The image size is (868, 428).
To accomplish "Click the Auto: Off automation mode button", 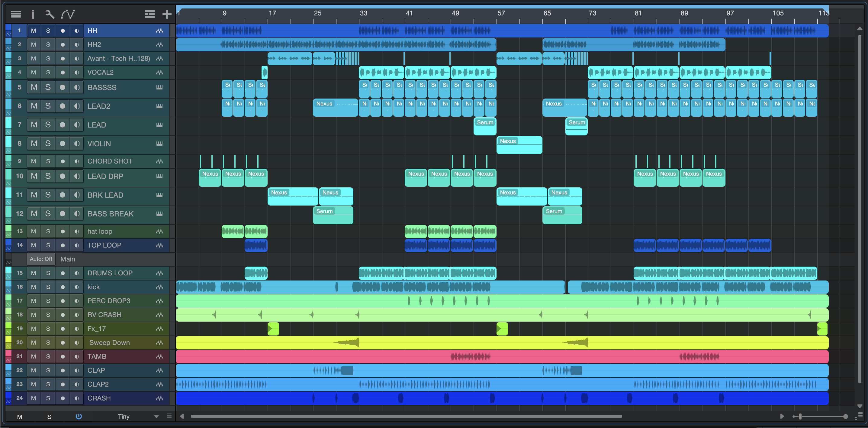I will pos(41,259).
